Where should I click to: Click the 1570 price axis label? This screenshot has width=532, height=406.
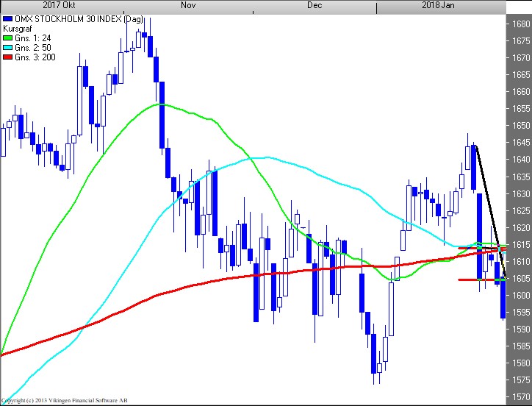pos(520,397)
